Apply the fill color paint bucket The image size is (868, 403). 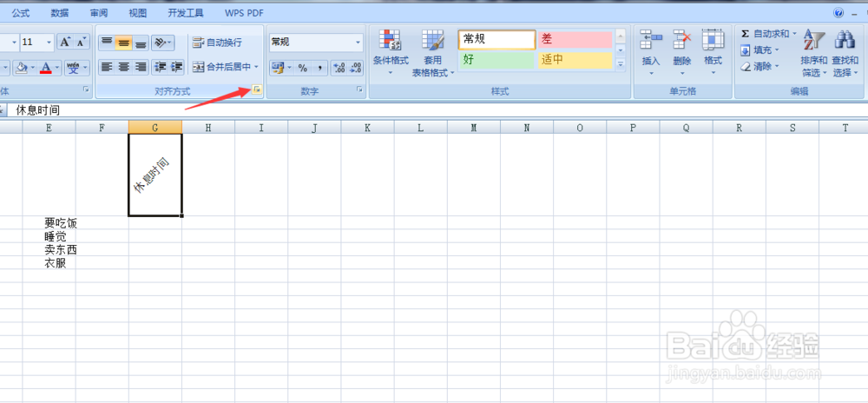pos(21,68)
